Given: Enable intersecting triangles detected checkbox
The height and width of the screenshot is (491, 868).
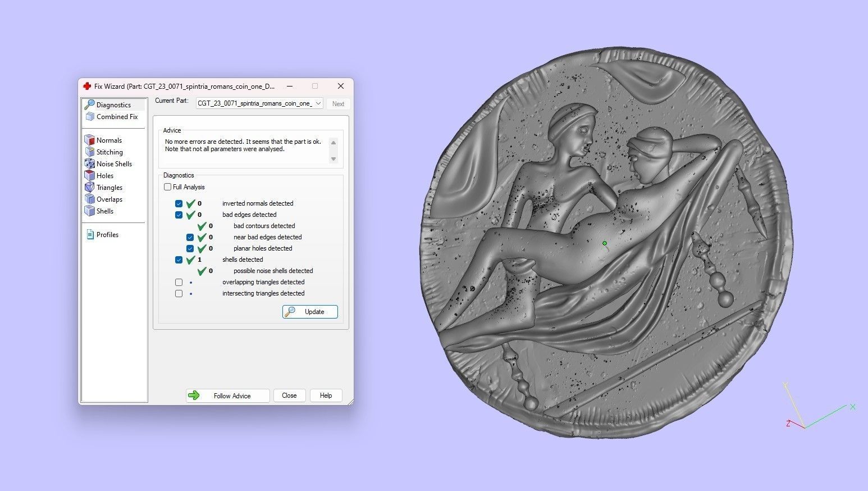Looking at the screenshot, I should click(x=179, y=293).
